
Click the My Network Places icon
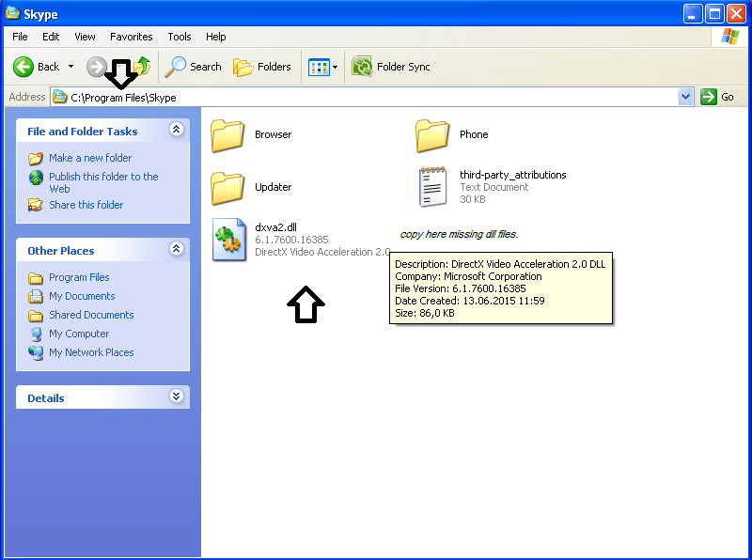[x=36, y=352]
